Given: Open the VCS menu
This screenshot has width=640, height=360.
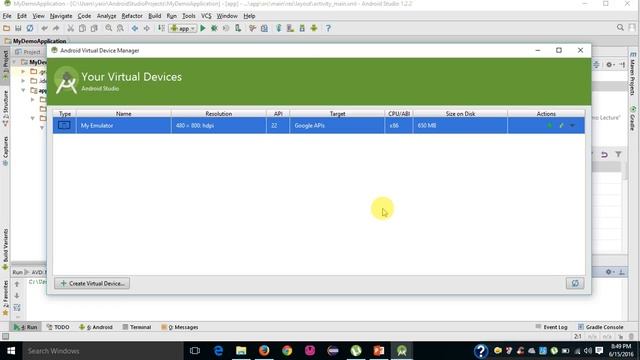Looking at the screenshot, I should 206,16.
